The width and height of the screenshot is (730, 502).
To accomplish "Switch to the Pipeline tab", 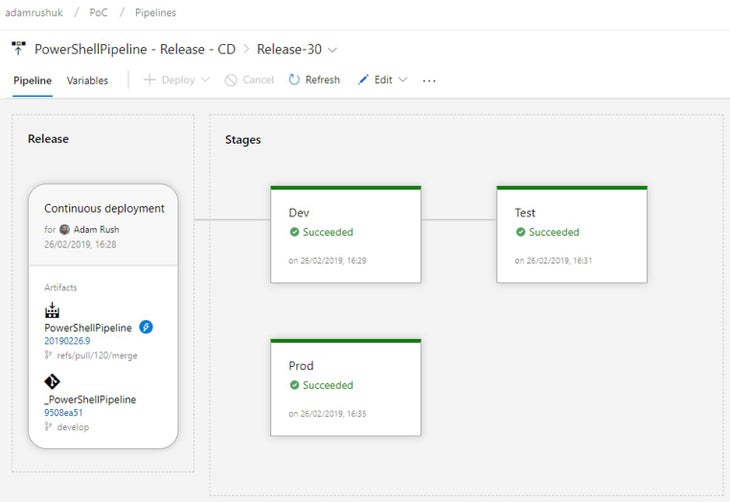I will pyautogui.click(x=32, y=81).
